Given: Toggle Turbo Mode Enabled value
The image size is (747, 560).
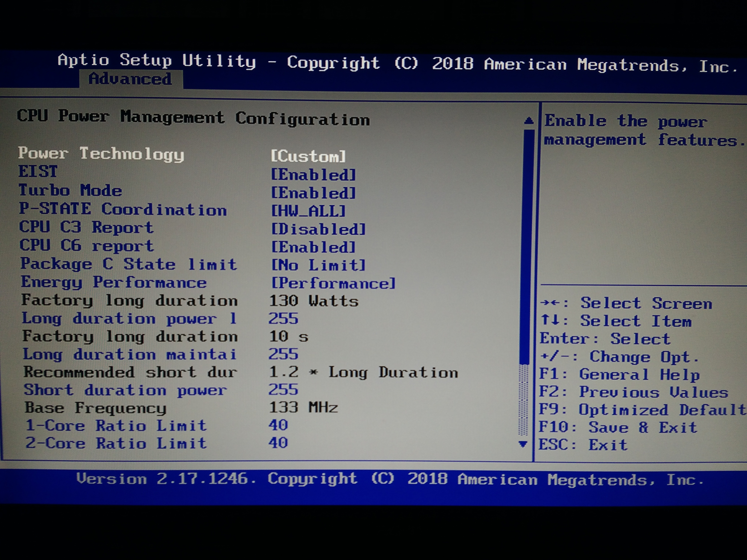Looking at the screenshot, I should (x=313, y=193).
